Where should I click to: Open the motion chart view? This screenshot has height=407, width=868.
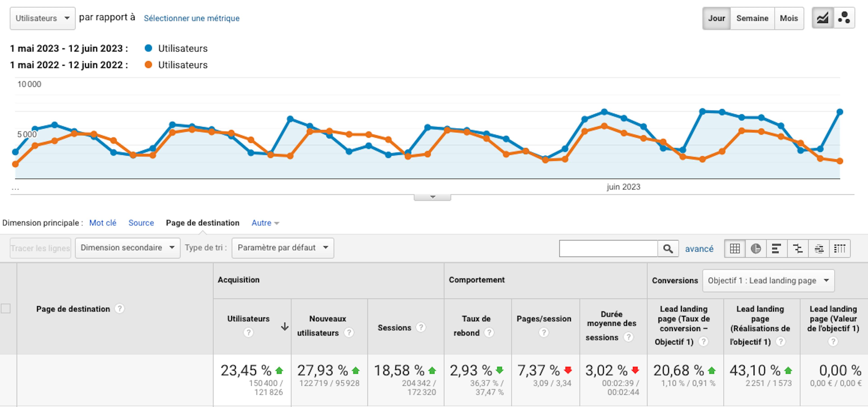844,18
